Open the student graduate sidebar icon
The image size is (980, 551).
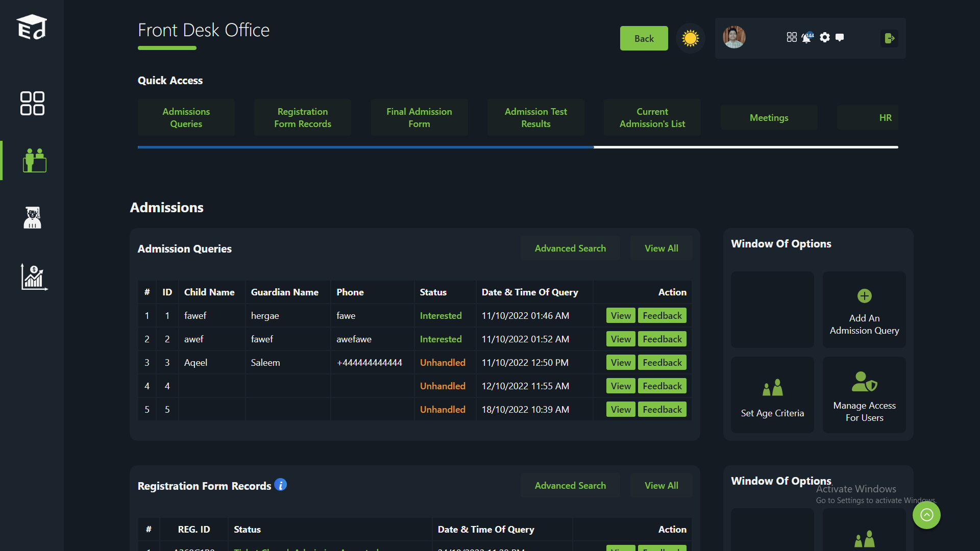32,218
